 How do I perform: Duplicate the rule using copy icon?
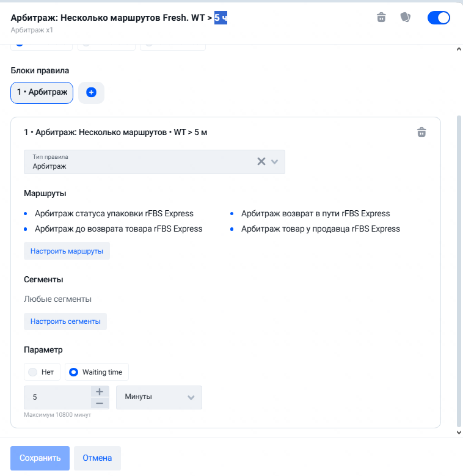[406, 17]
